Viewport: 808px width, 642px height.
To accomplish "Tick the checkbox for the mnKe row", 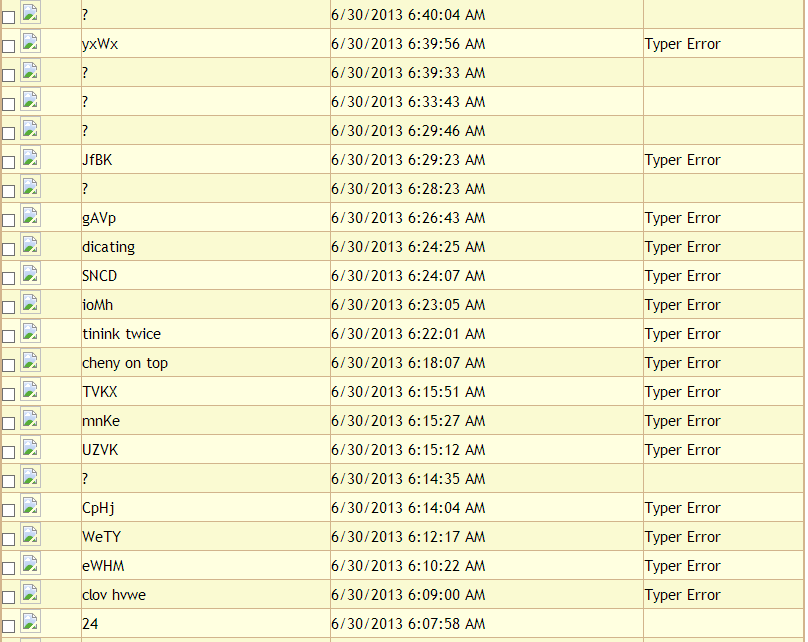I will 9,423.
